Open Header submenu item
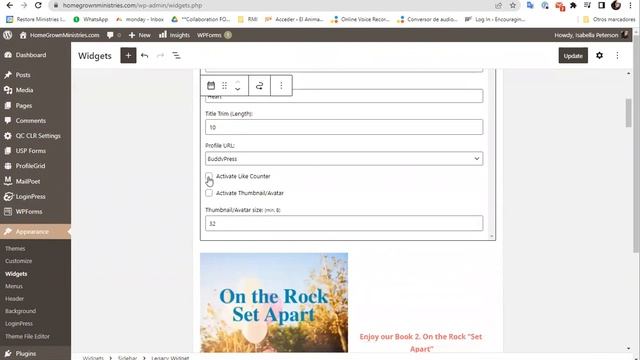Viewport: 640px width, 360px height. point(14,298)
